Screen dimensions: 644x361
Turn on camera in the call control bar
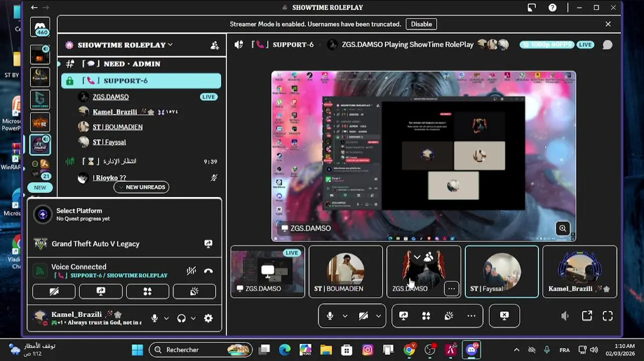pos(364,316)
